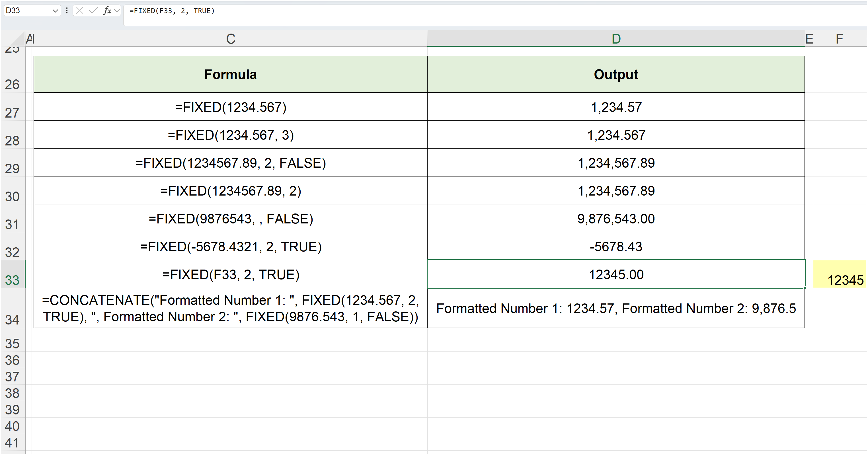The image size is (868, 454).
Task: Select cell with =FIXED(9876543, , FALSE)
Action: 231,219
